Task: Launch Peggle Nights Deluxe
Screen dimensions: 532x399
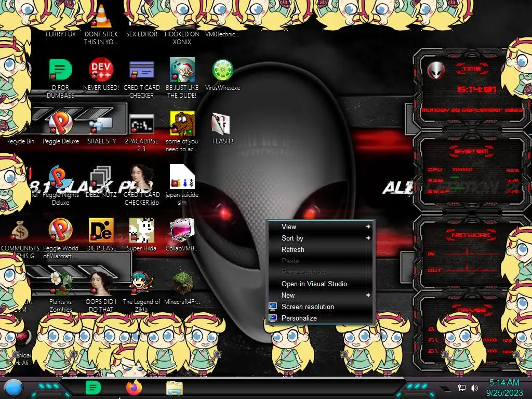Action: (60, 177)
